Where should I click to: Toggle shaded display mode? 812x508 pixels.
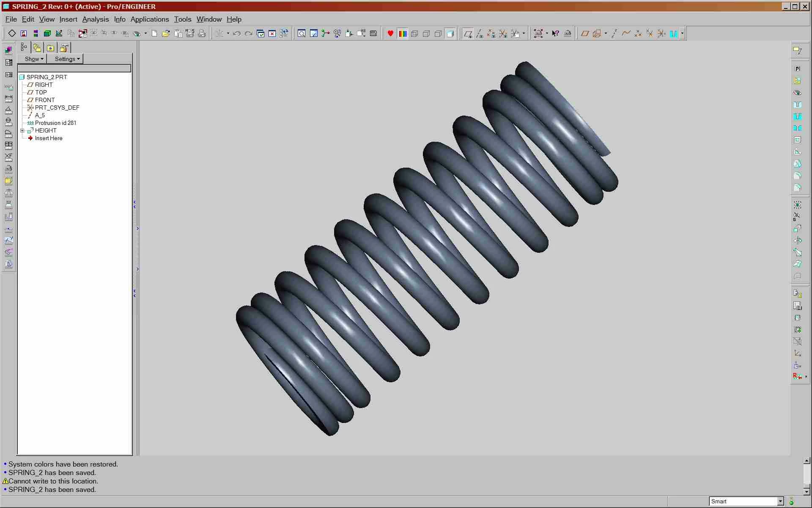pos(450,33)
